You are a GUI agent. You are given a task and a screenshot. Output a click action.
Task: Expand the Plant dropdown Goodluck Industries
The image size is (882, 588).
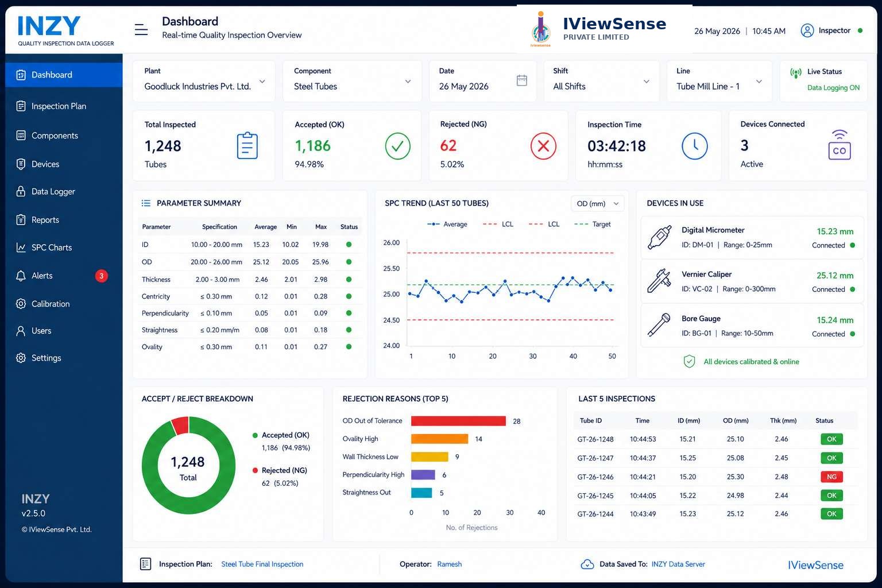point(204,81)
